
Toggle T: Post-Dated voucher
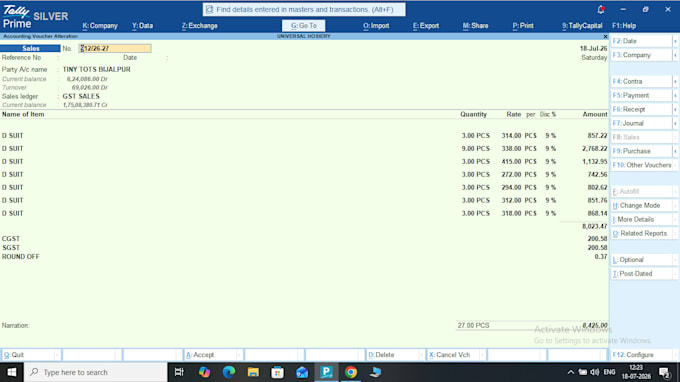pyautogui.click(x=641, y=274)
